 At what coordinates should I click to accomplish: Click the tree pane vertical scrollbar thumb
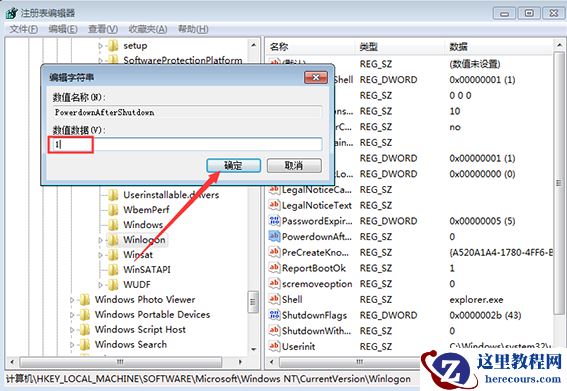point(253,302)
